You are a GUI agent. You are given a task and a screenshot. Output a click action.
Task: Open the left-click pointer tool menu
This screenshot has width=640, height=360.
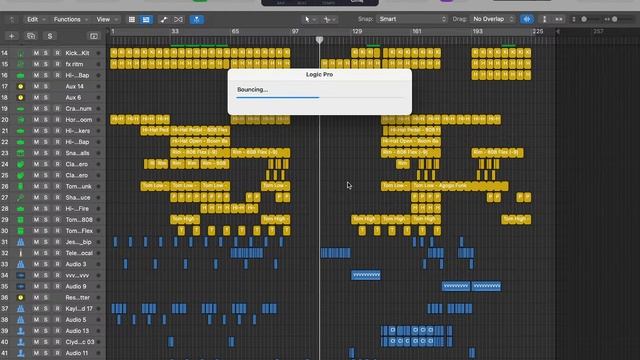click(309, 19)
